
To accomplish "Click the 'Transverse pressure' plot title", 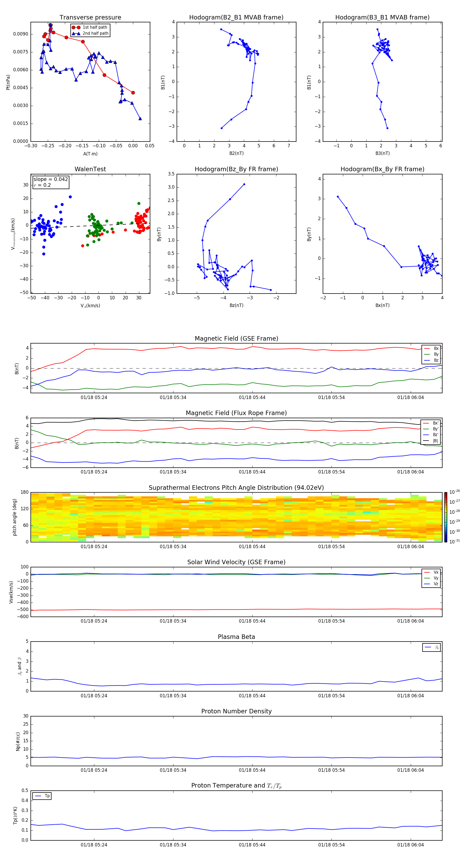I will [x=90, y=18].
